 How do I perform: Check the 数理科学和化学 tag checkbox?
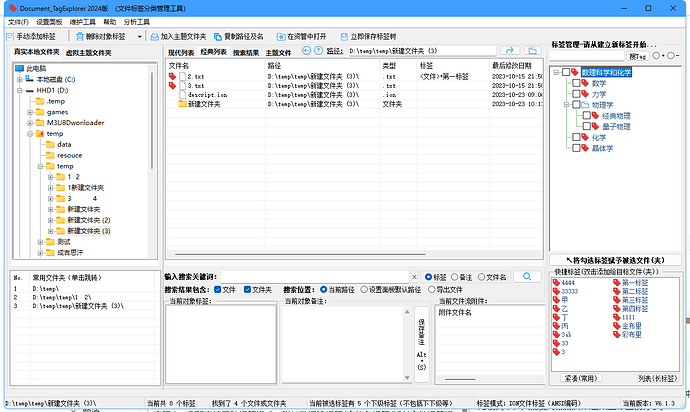point(566,72)
